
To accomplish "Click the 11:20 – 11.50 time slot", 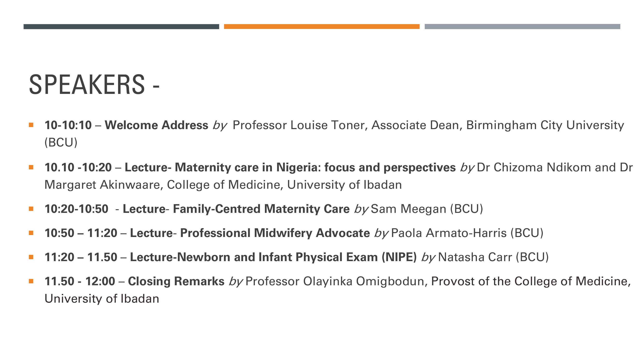I will pos(81,257).
